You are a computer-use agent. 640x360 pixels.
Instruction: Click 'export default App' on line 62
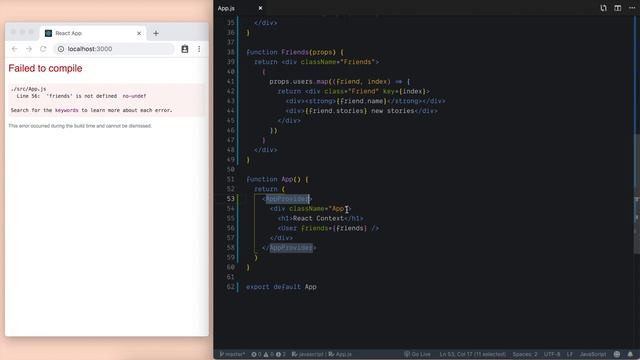tap(281, 287)
